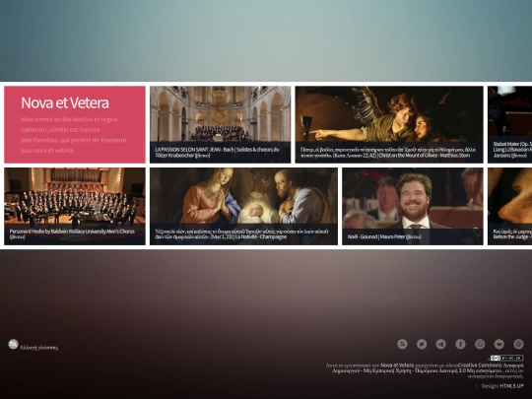This screenshot has height=399, width=532.
Task: Click the language change translate icon
Action: [x=13, y=344]
